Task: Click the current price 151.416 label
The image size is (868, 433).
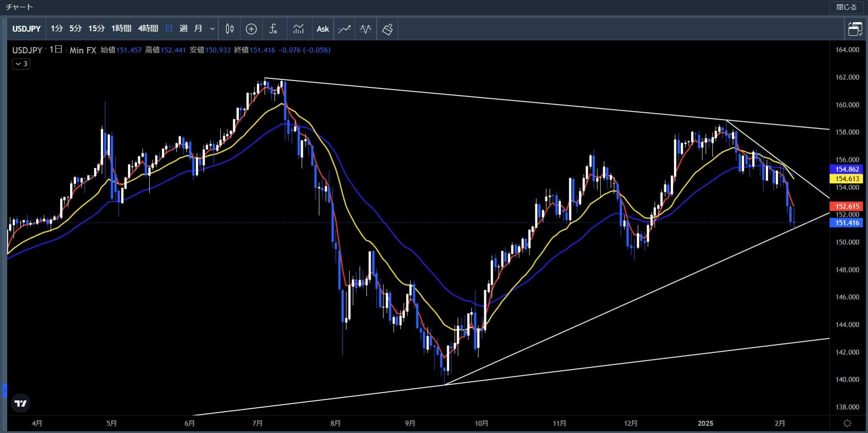Action: (847, 223)
